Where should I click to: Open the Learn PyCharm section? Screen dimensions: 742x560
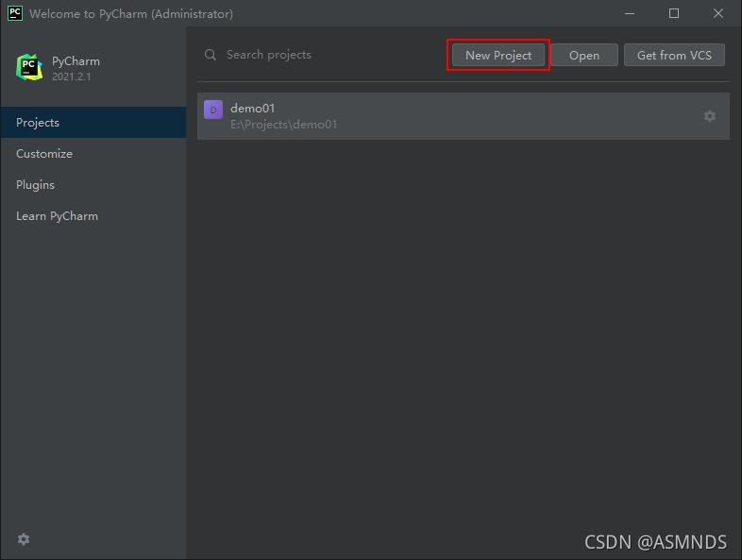pyautogui.click(x=93, y=216)
